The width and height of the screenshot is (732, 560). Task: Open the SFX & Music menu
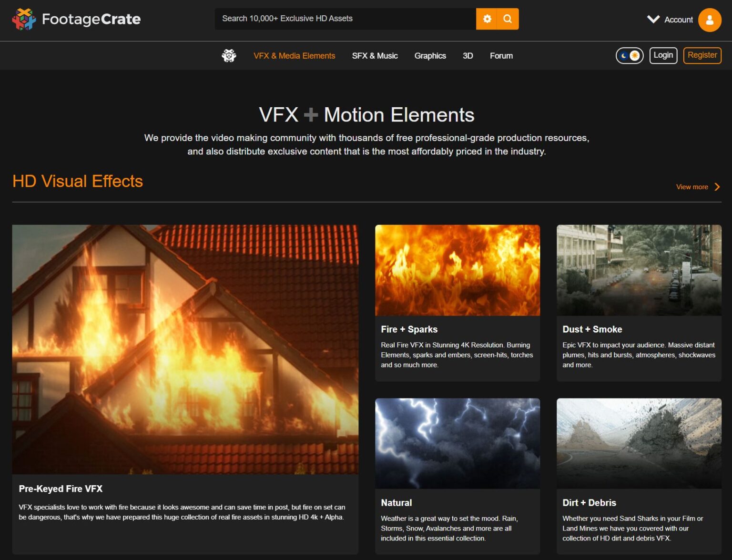375,56
